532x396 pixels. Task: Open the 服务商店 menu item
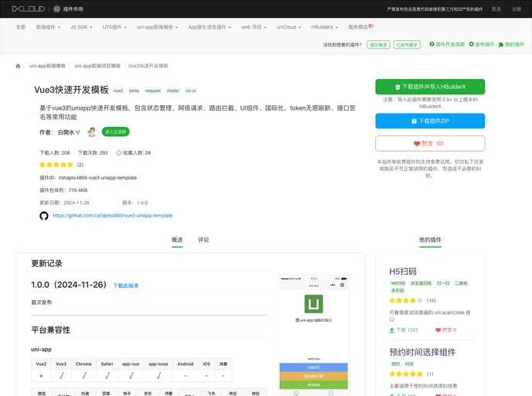358,27
